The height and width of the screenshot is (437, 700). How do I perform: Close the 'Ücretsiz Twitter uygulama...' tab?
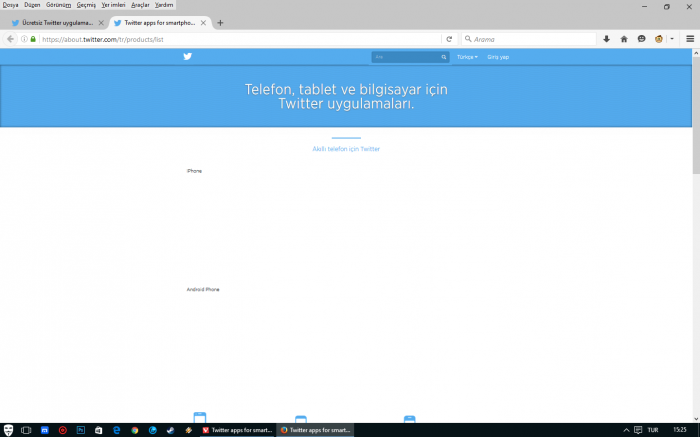[x=101, y=23]
